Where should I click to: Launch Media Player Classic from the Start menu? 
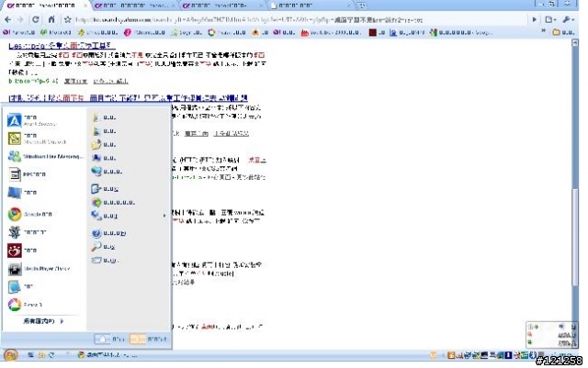click(x=39, y=269)
